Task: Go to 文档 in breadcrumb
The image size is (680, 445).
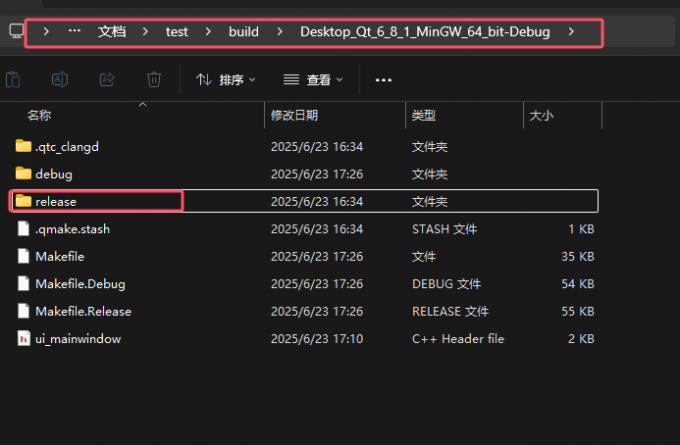Action: 111,31
